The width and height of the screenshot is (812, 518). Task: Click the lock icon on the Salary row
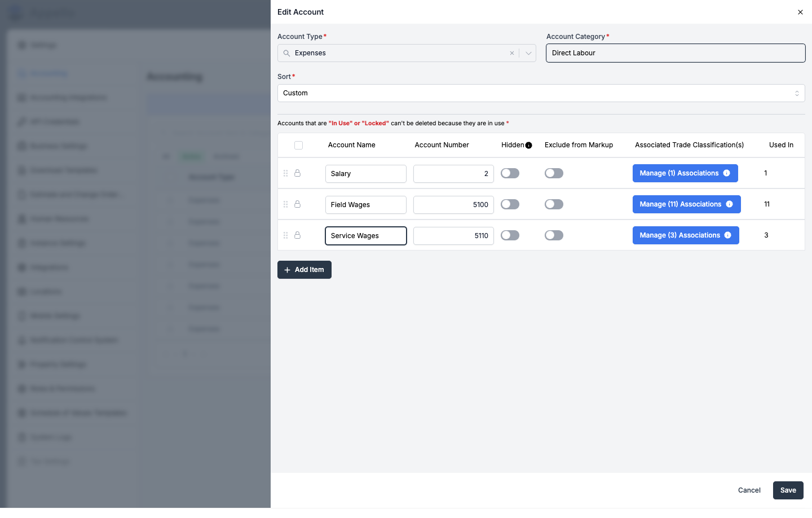click(297, 173)
